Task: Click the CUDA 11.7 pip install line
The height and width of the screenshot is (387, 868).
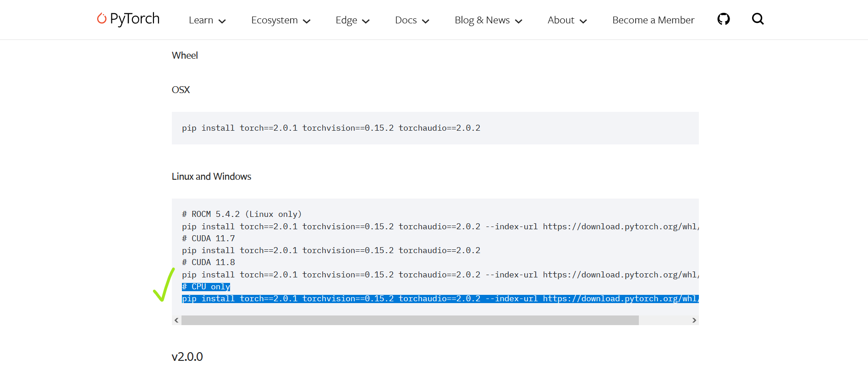Action: tap(331, 250)
